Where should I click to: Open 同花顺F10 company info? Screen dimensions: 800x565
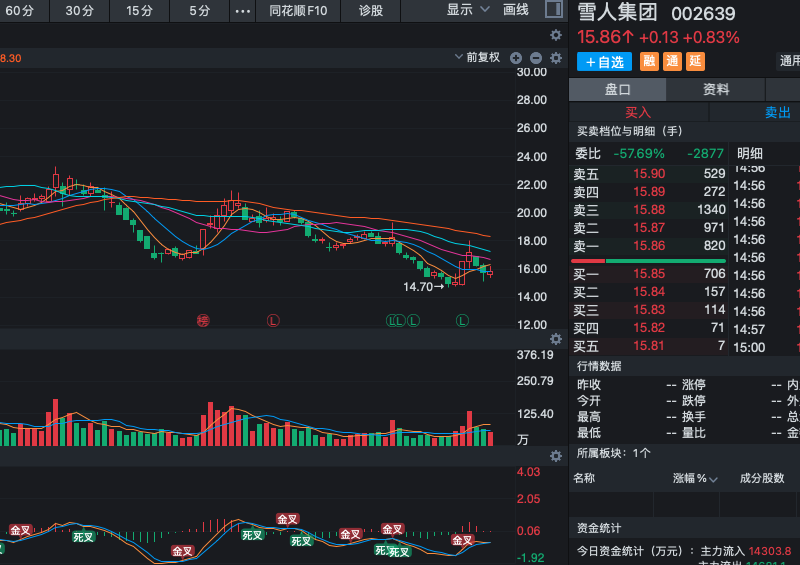(x=298, y=11)
